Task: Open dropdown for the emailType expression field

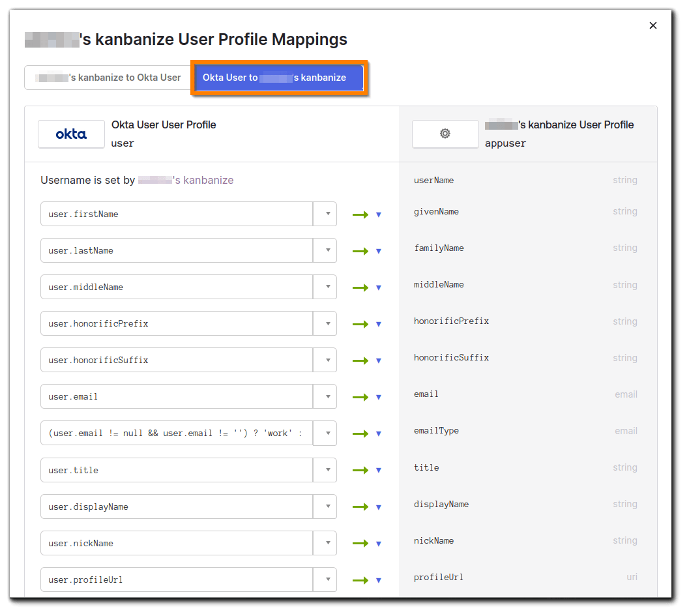Action: pos(325,433)
